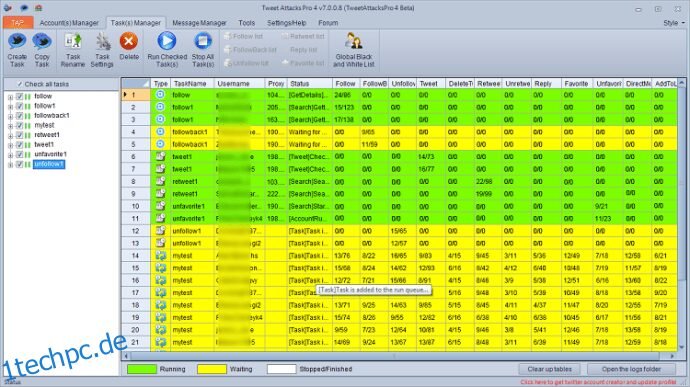
Task: Expand the followback1 tree node
Action: coord(10,116)
